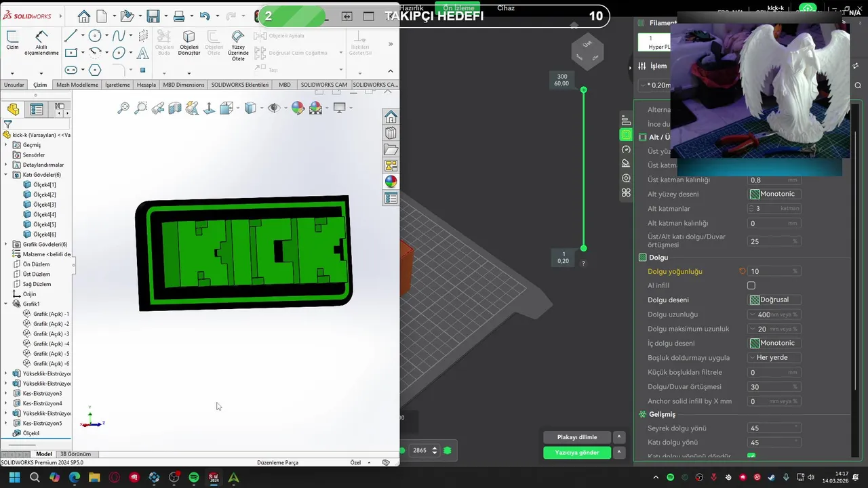Collapse the Katı Gövdeler(6) node
Image resolution: width=868 pixels, height=488 pixels.
point(6,175)
